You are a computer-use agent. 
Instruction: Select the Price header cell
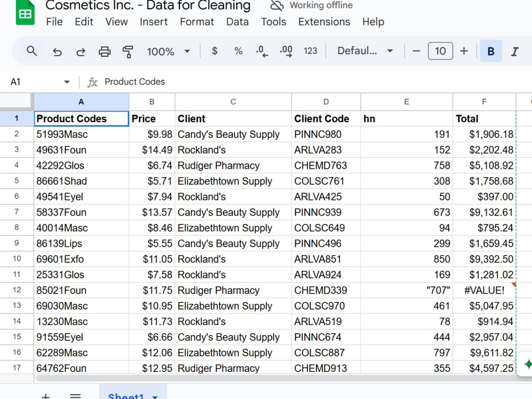(152, 119)
